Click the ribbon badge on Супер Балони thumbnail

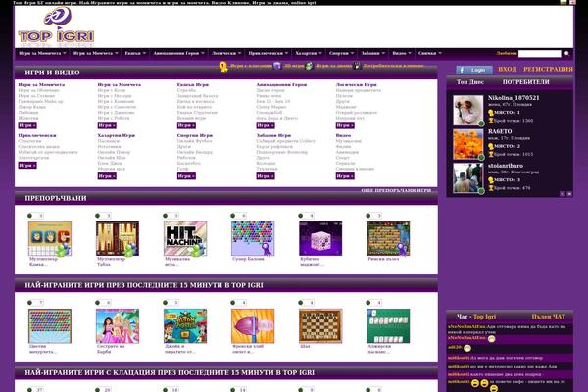(267, 248)
